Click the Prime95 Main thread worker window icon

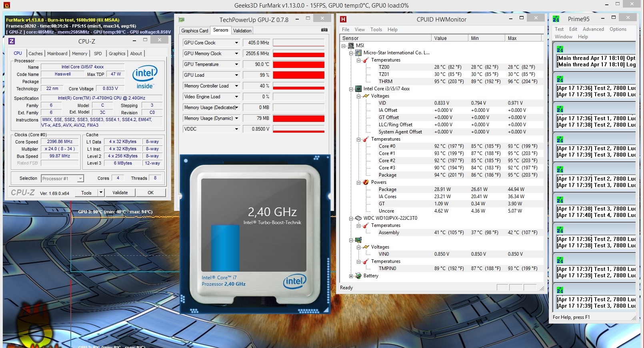click(x=560, y=49)
